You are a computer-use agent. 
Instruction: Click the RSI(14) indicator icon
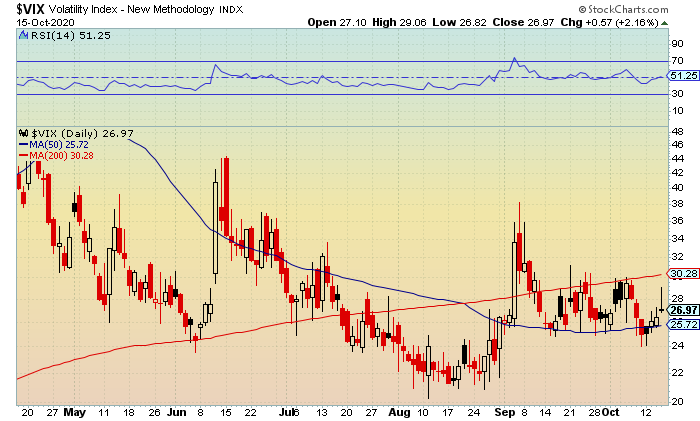coord(23,35)
